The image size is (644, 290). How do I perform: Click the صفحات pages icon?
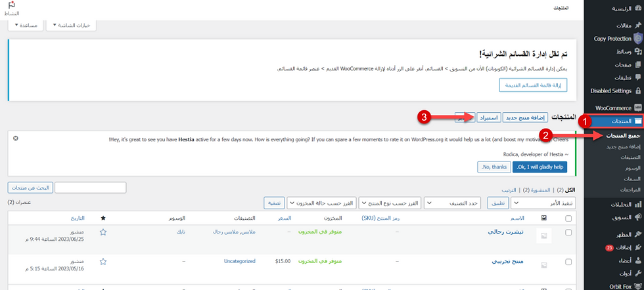tap(638, 65)
